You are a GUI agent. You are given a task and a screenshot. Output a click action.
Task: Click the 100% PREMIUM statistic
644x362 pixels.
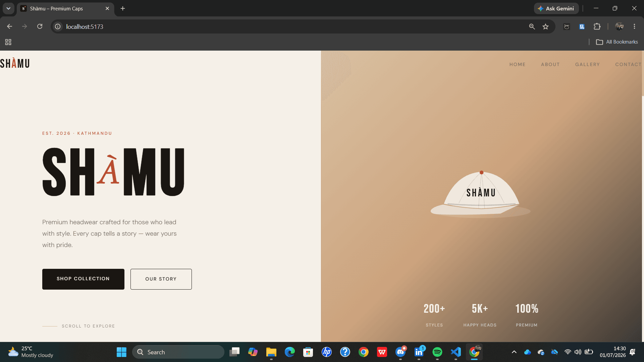click(x=527, y=315)
